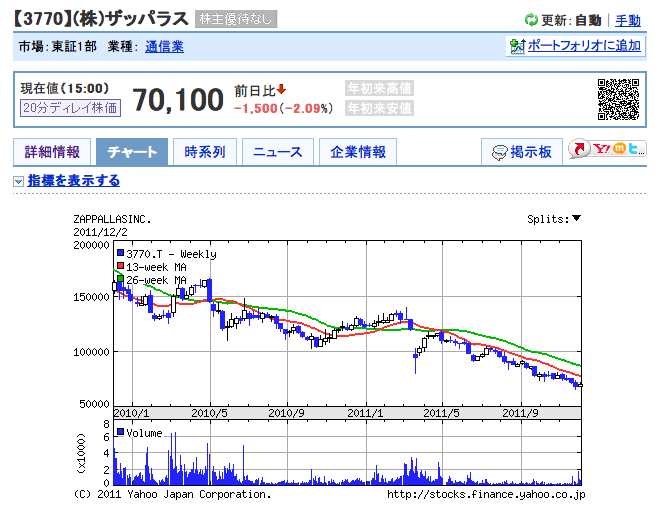Switch update mode to 手動
This screenshot has width=655, height=505.
[x=628, y=20]
